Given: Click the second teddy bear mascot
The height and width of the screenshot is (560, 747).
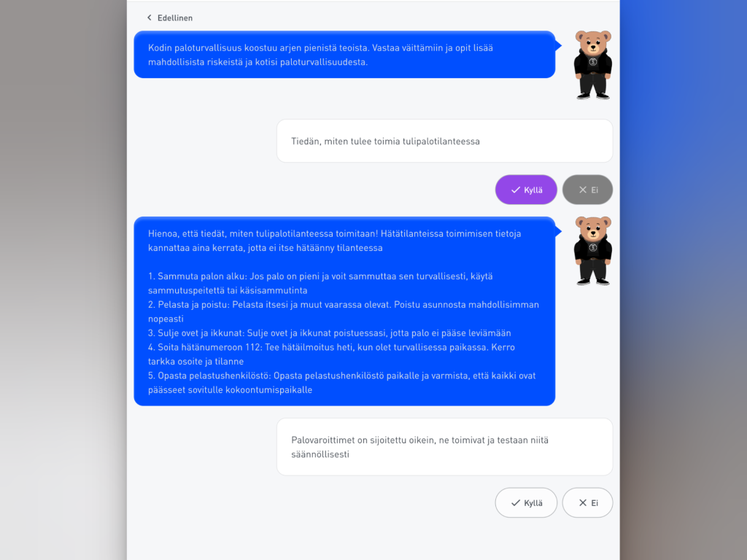Looking at the screenshot, I should [592, 251].
